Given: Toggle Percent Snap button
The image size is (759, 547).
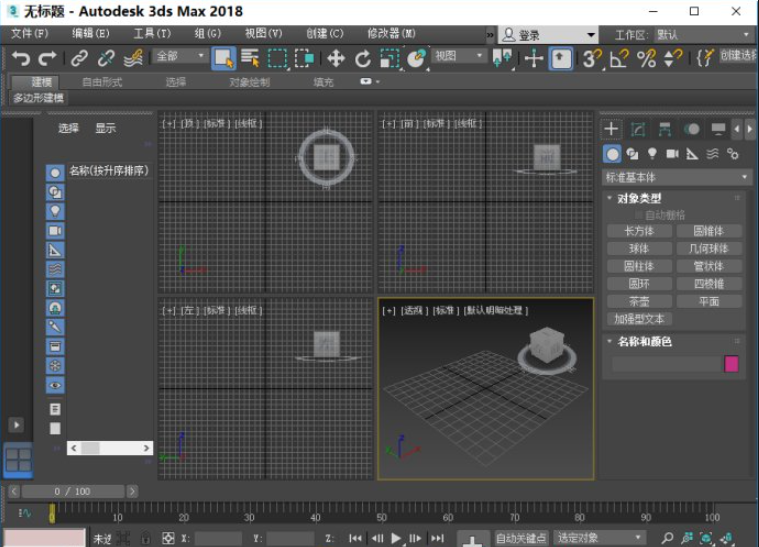Looking at the screenshot, I should pos(646,59).
